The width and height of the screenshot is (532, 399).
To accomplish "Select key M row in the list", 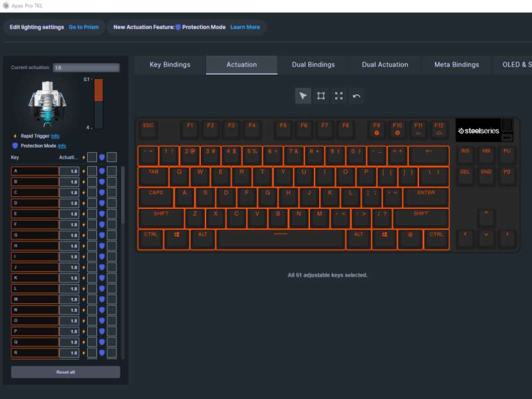I will click(35, 299).
